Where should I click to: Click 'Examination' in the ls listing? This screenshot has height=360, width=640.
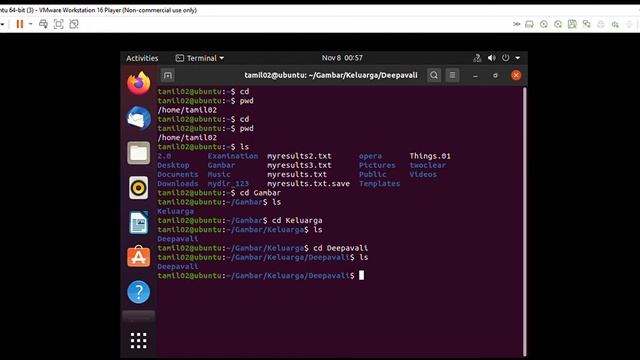(x=233, y=156)
